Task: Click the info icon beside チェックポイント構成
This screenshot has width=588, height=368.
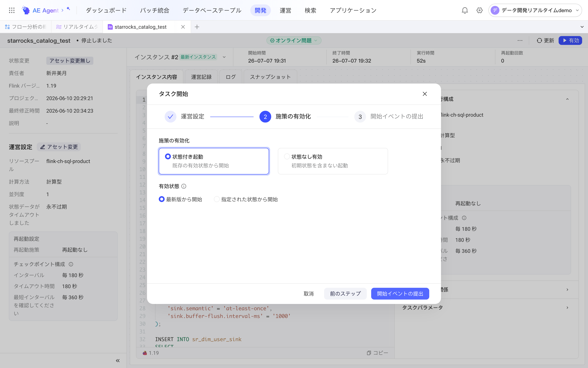Action: [71, 264]
